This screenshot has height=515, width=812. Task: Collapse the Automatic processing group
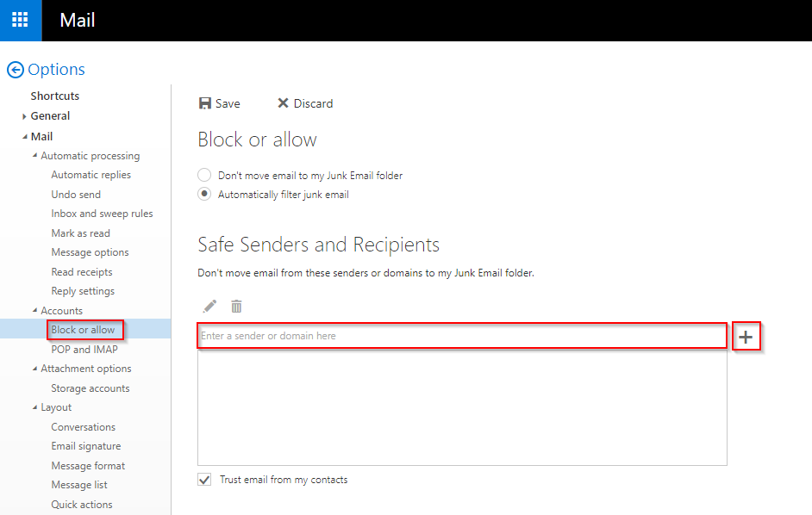pos(34,156)
